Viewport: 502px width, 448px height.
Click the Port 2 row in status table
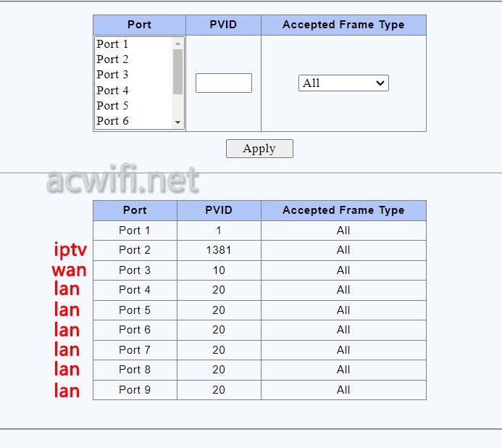click(x=135, y=250)
